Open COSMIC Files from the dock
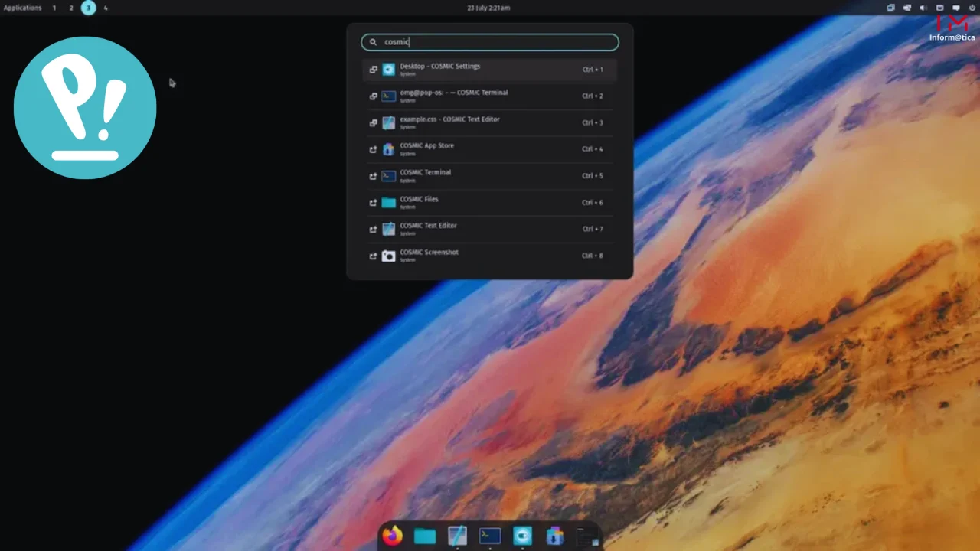This screenshot has height=551, width=980. tap(425, 536)
